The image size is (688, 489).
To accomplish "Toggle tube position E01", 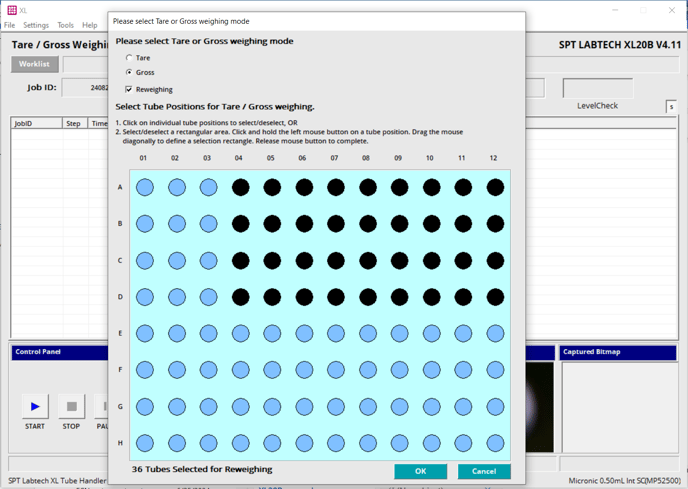I will [145, 334].
